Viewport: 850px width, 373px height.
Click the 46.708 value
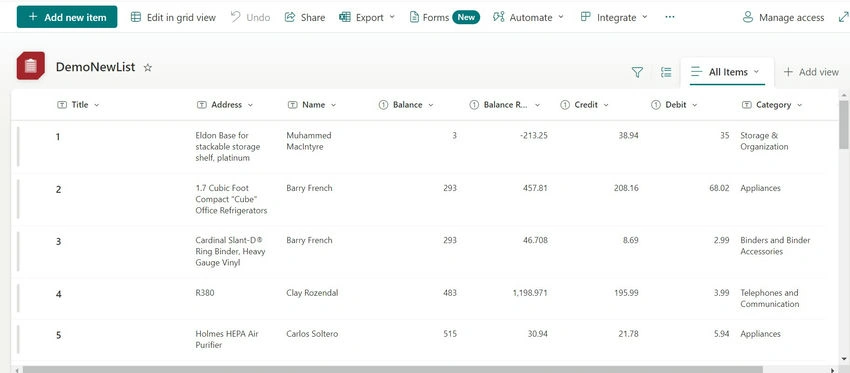click(x=534, y=240)
